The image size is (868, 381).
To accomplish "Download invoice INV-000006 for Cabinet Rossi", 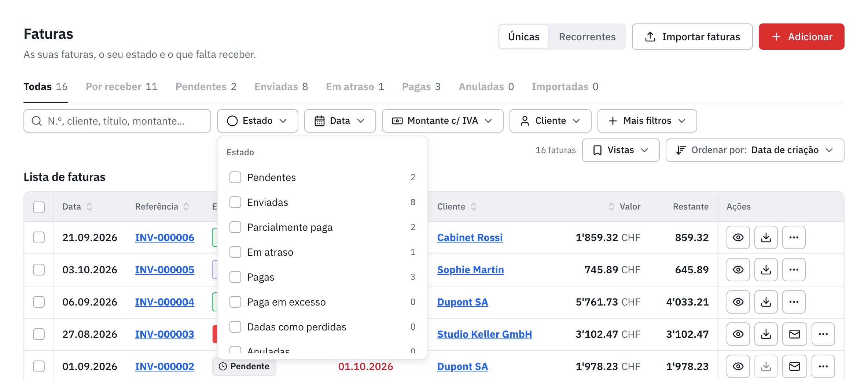I will 766,237.
